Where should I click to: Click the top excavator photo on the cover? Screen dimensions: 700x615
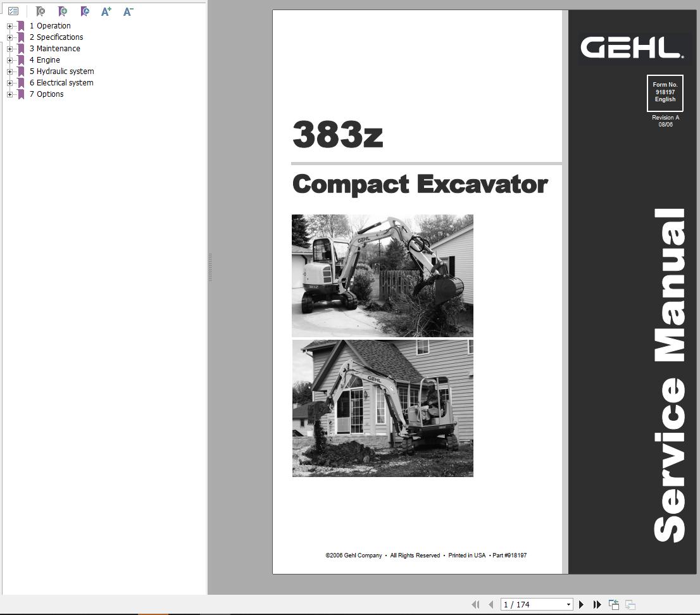pos(382,276)
